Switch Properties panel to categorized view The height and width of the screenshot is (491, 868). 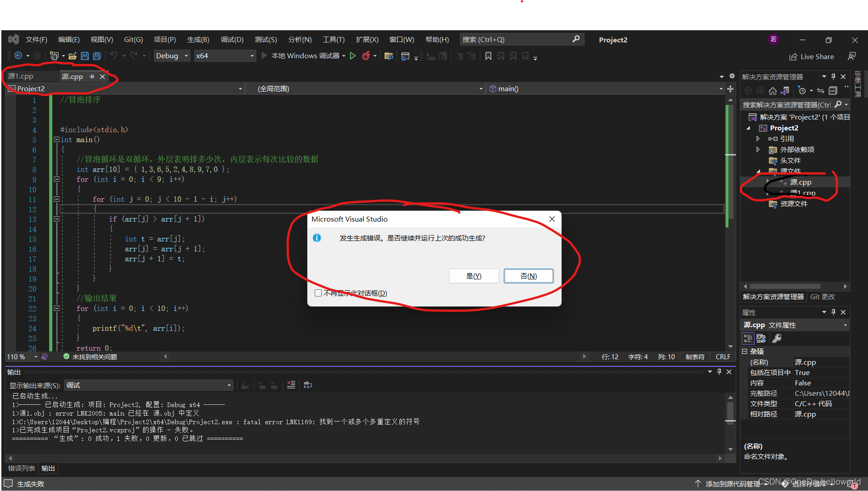coord(748,338)
